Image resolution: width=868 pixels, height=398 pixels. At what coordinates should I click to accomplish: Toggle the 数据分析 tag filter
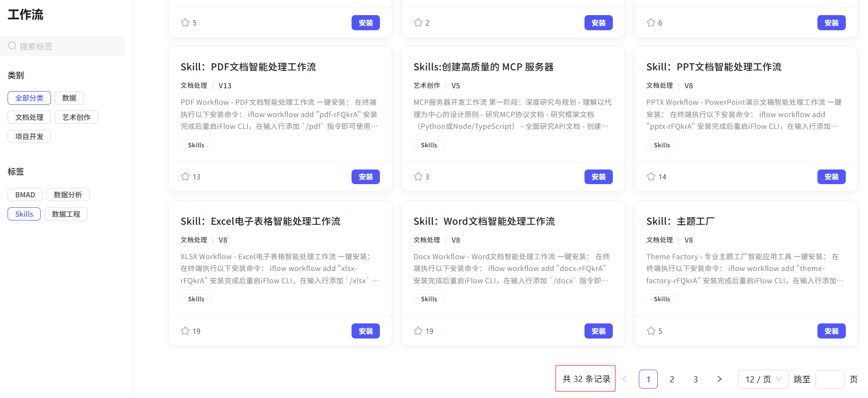pyautogui.click(x=68, y=195)
